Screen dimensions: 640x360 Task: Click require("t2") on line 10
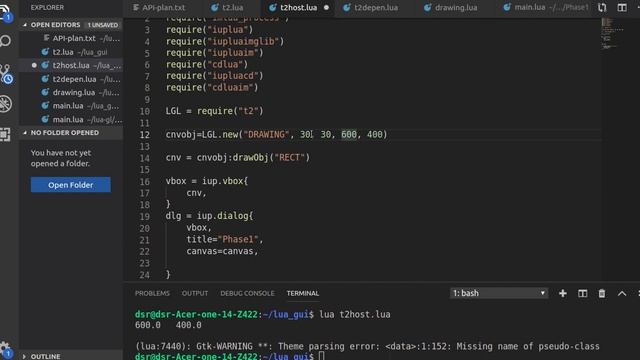[x=230, y=111]
